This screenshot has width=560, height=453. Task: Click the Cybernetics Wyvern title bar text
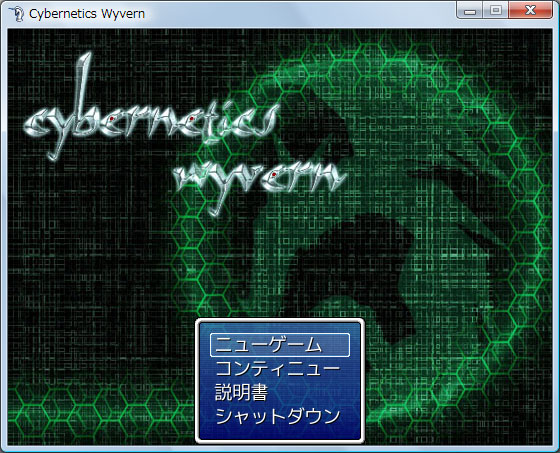point(87,14)
